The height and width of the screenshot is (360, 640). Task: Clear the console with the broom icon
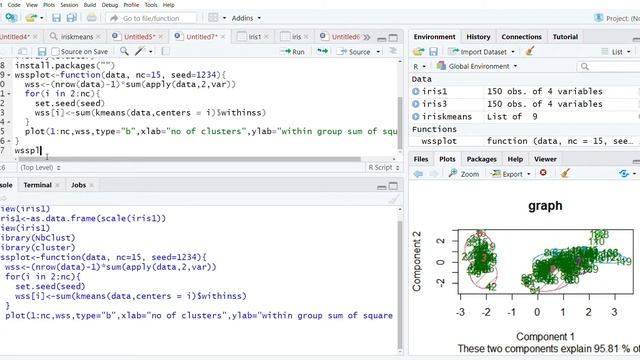393,199
